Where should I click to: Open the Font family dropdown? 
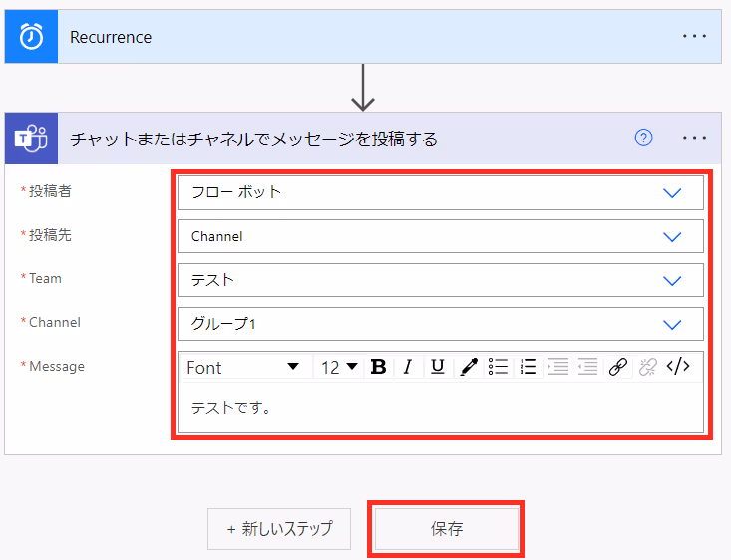pyautogui.click(x=243, y=367)
